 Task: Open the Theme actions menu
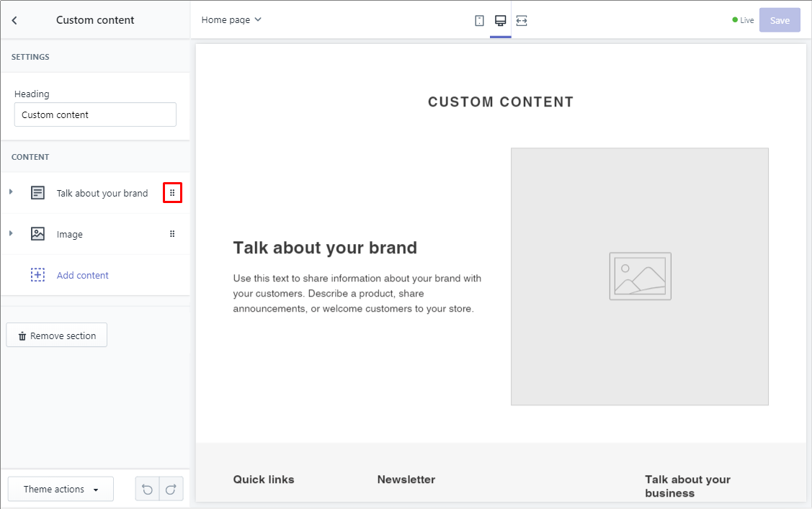click(61, 489)
